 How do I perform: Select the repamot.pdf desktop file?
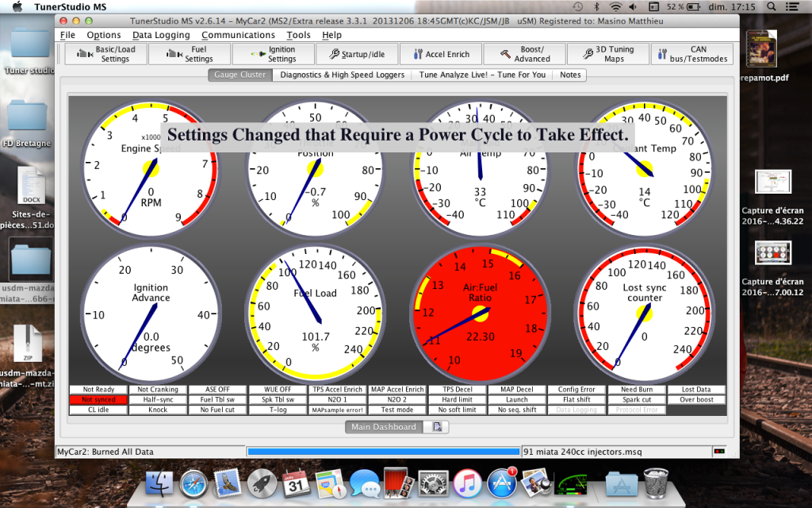point(764,56)
